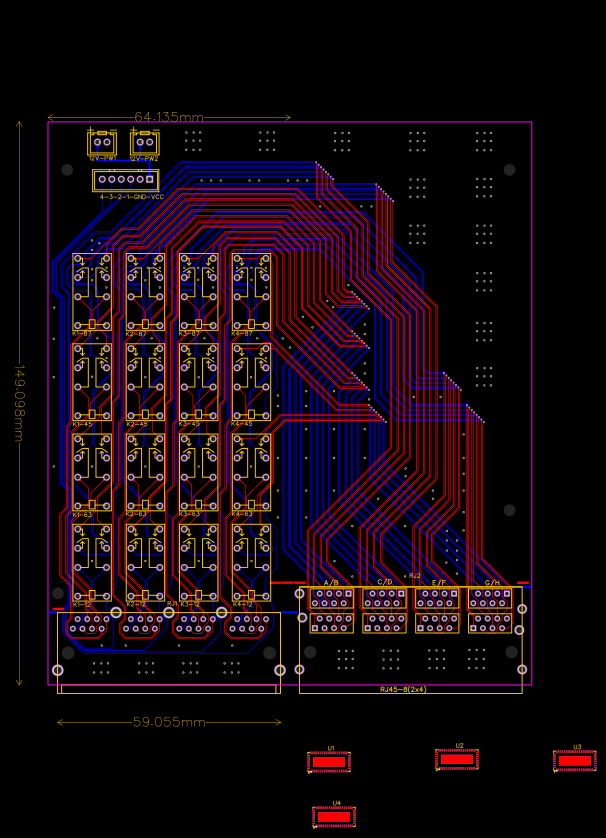The width and height of the screenshot is (606, 838).
Task: Click the RJ2 designator text
Action: click(x=415, y=576)
